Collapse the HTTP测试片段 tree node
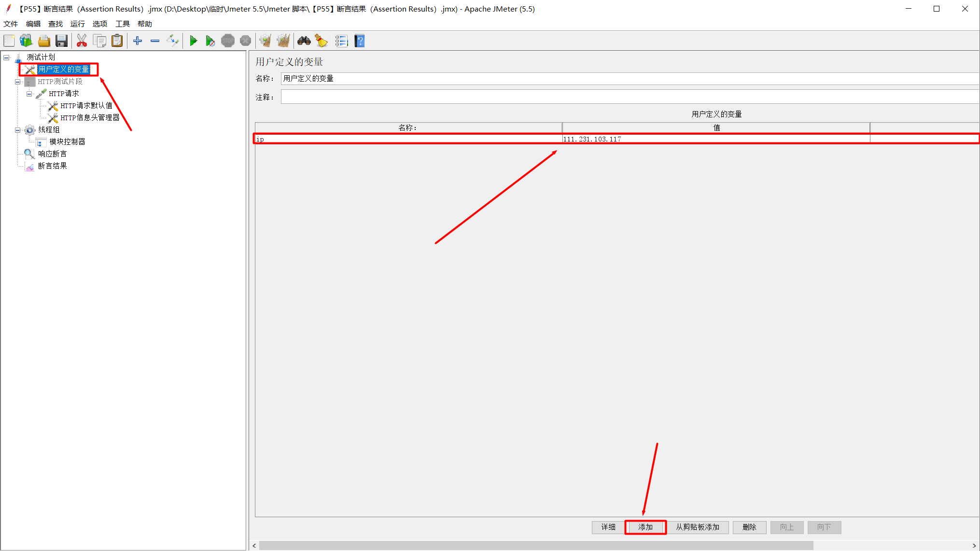Image resolution: width=980 pixels, height=551 pixels. [18, 82]
